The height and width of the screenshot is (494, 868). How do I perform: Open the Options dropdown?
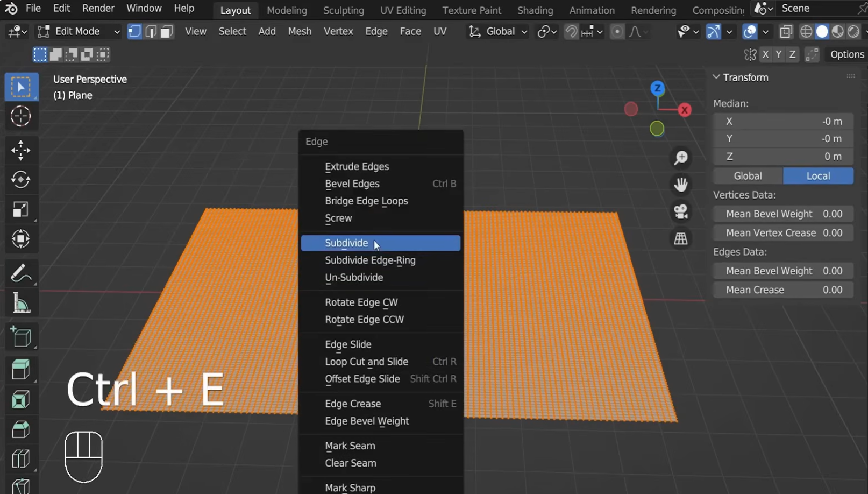click(x=846, y=54)
